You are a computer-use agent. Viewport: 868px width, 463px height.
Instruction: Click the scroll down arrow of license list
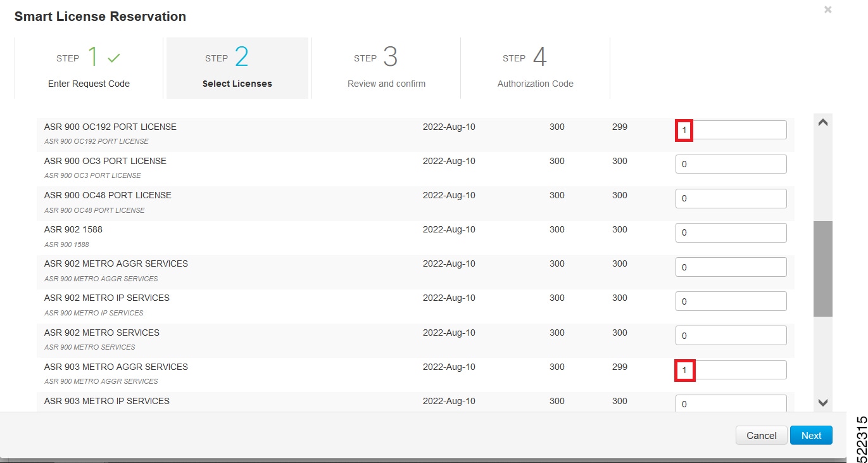(x=823, y=402)
